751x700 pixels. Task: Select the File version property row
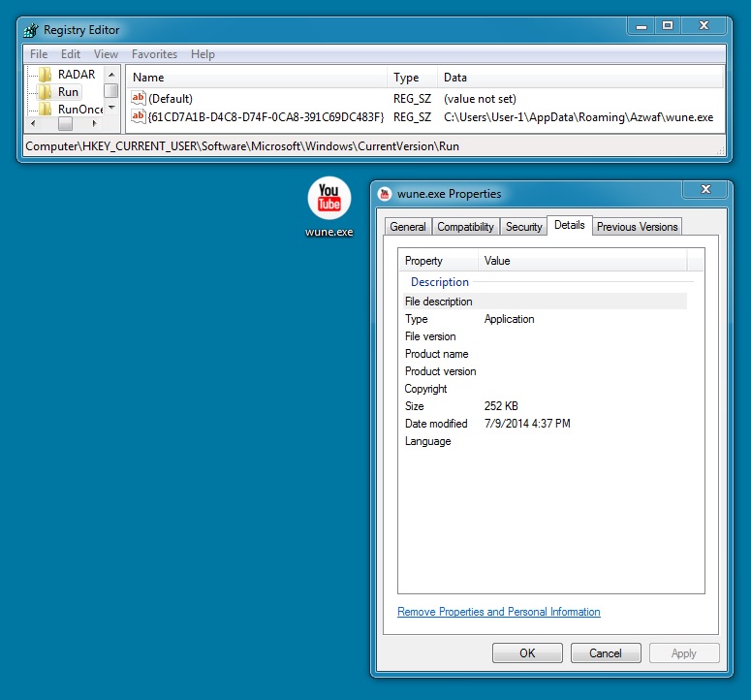tap(545, 336)
